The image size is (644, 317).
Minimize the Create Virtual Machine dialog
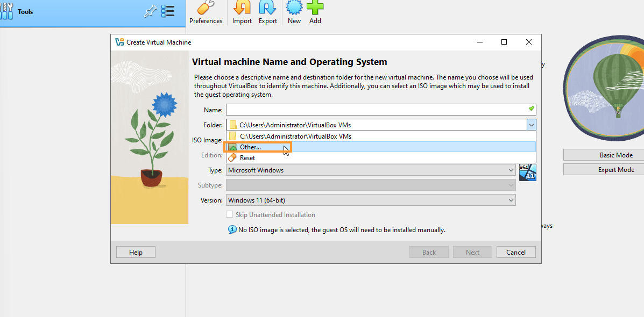point(479,42)
